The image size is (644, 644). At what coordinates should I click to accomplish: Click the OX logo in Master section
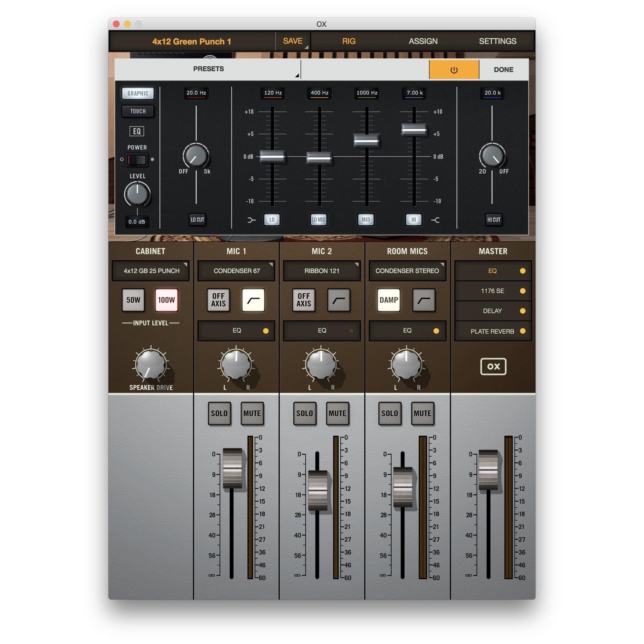[x=493, y=366]
